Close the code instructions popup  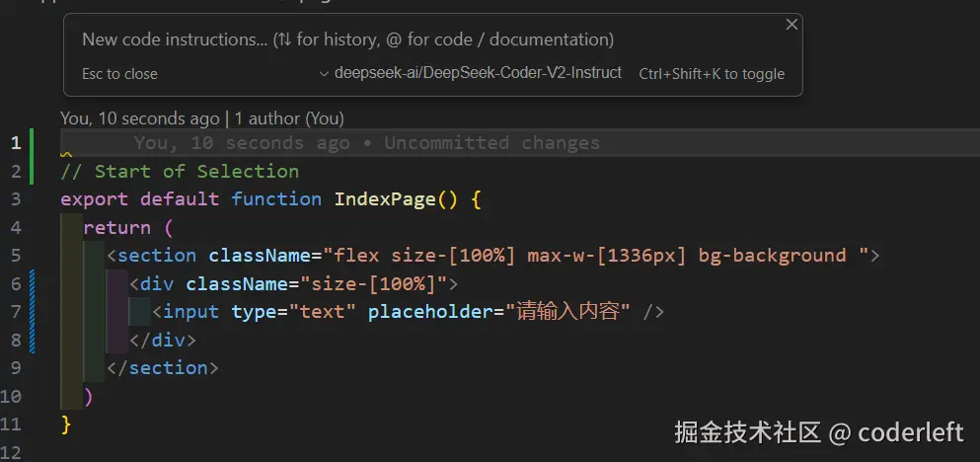pyautogui.click(x=792, y=25)
